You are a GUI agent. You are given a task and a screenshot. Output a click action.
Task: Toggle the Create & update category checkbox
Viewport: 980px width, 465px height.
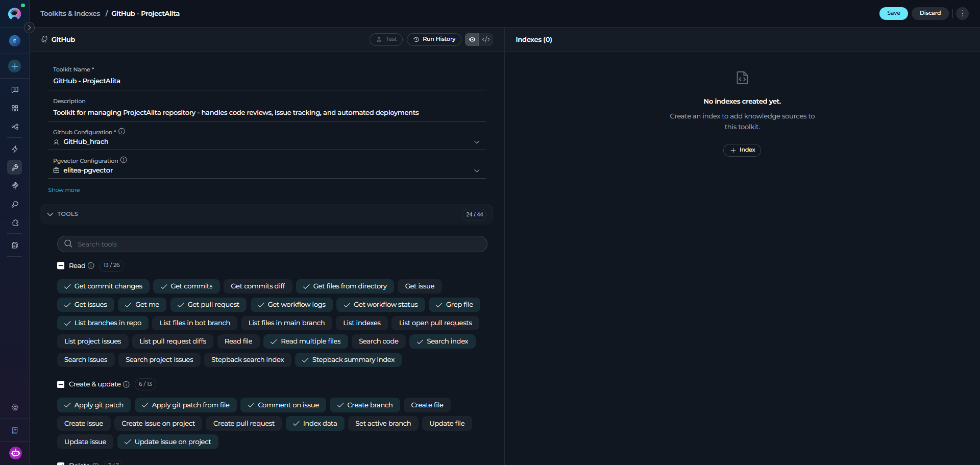[x=61, y=384]
